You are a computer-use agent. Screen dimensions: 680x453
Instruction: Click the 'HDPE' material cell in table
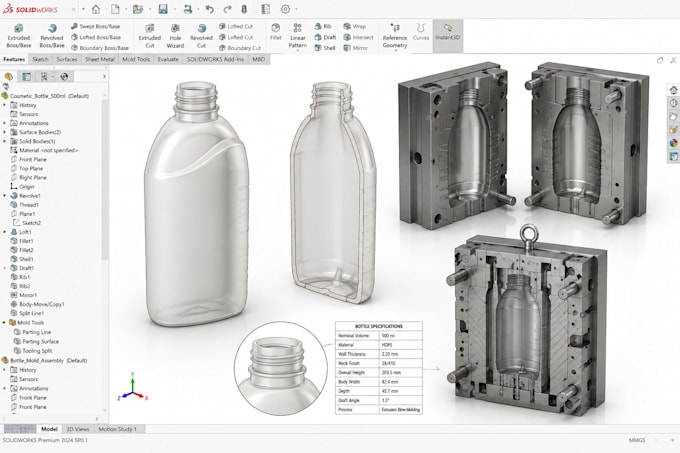(400, 345)
